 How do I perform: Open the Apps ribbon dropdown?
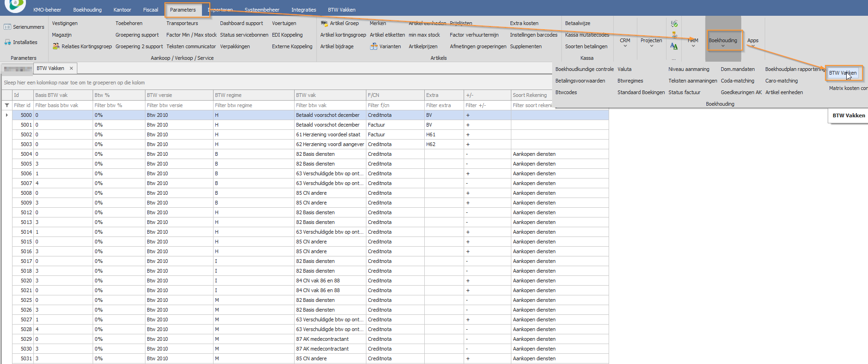[x=753, y=43]
